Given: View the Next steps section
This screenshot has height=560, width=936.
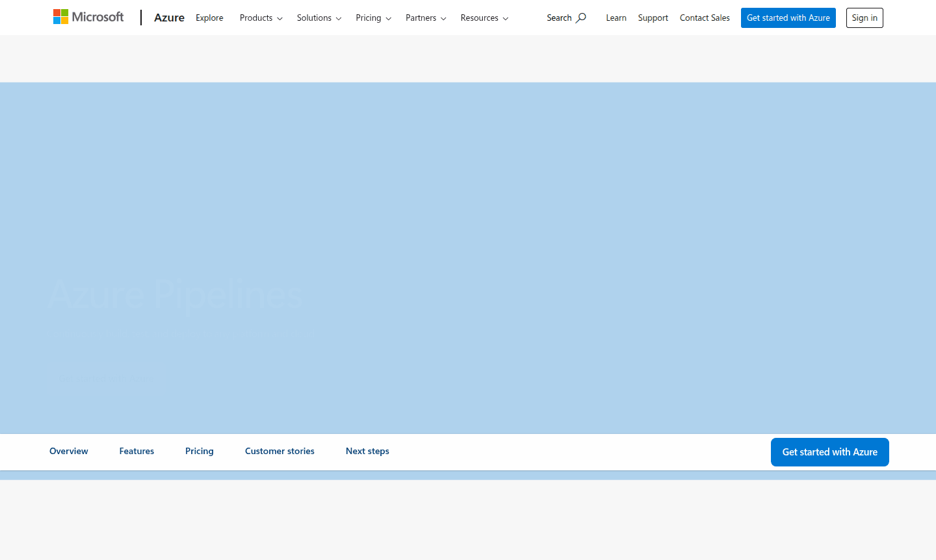Looking at the screenshot, I should click(x=367, y=451).
